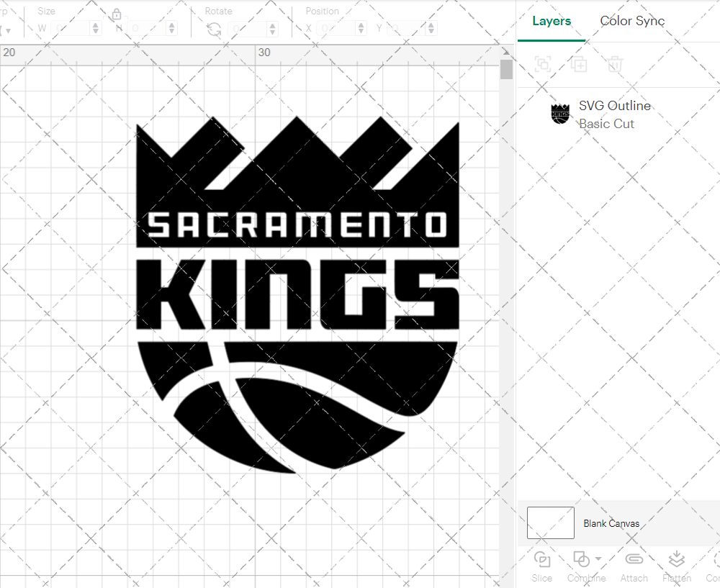Switch to the Color Sync tab
Screen dimensions: 720x588
[x=632, y=21]
